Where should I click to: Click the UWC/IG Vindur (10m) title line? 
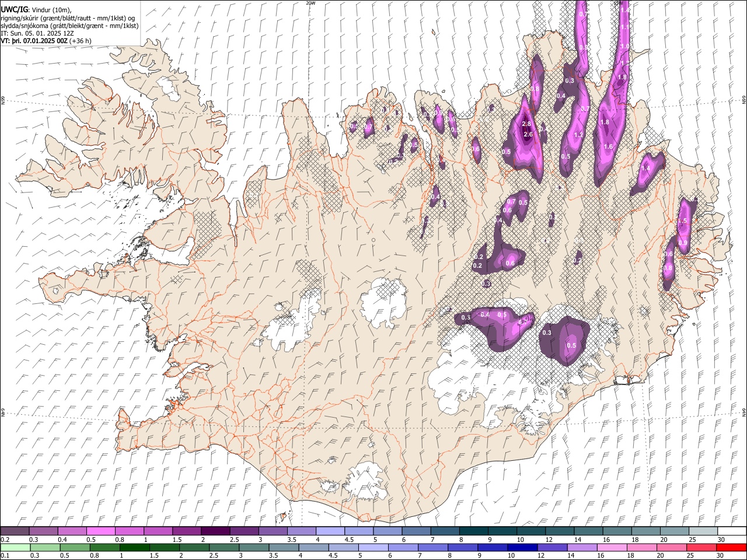pos(36,9)
